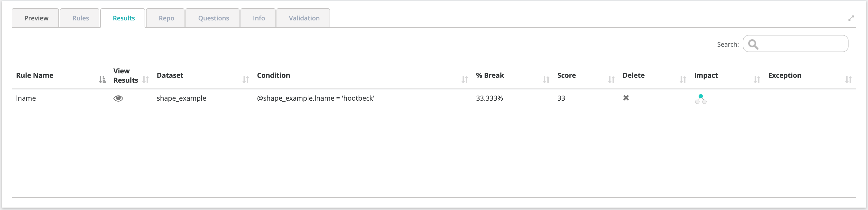View results for the lname rule
The height and width of the screenshot is (210, 868).
[x=118, y=98]
